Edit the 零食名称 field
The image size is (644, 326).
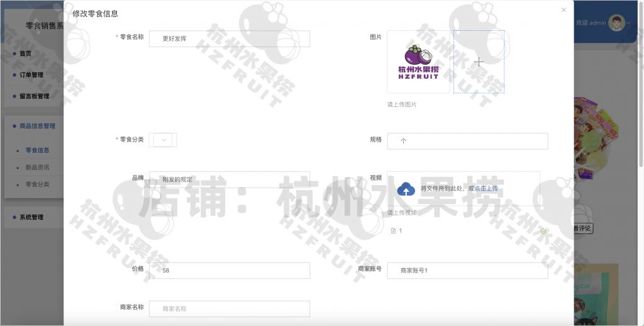(229, 38)
